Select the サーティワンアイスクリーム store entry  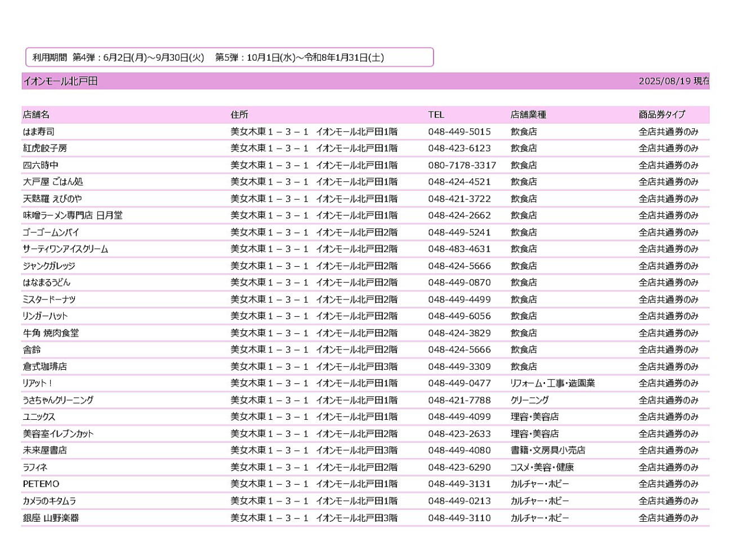pos(65,249)
